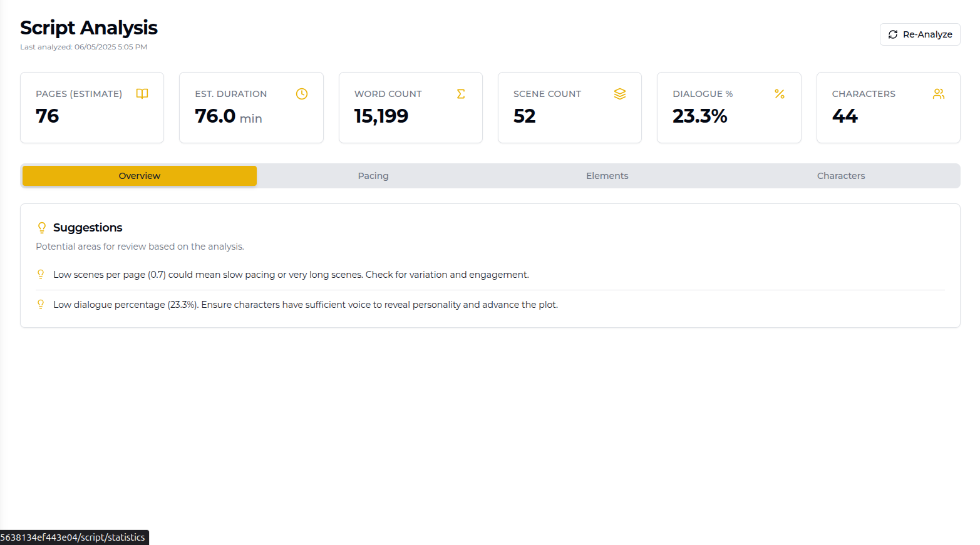The width and height of the screenshot is (980, 545).
Task: Click the clock icon on Est. Duration card
Action: [302, 94]
